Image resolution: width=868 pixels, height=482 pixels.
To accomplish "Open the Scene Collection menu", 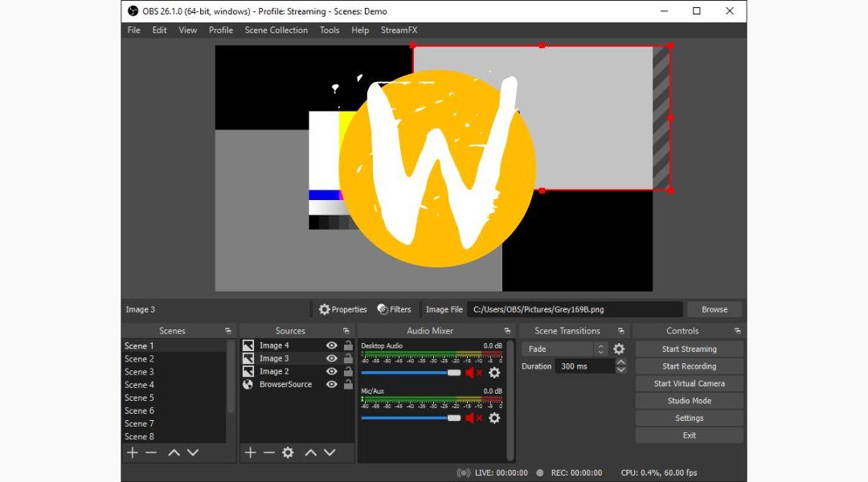I will pyautogui.click(x=276, y=31).
